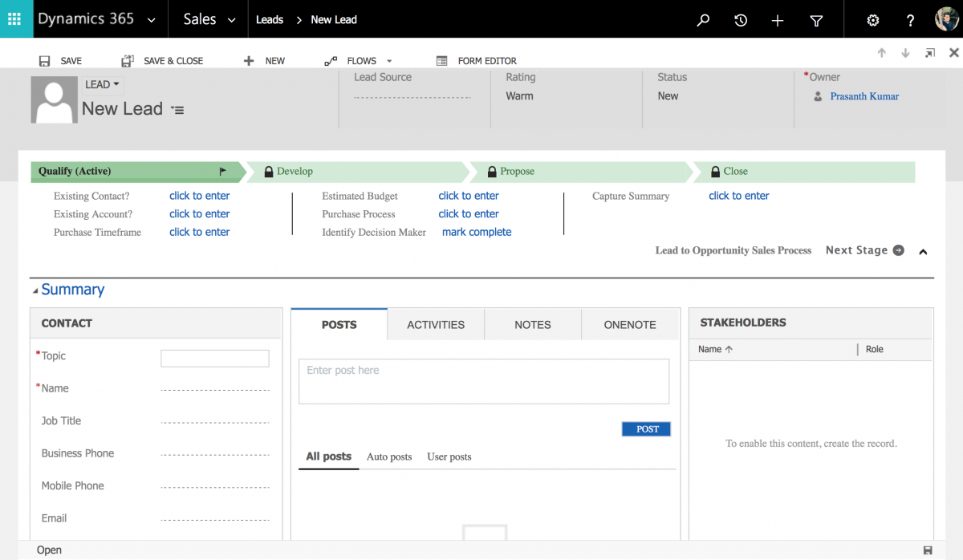Create a record with the plus icon

777,18
